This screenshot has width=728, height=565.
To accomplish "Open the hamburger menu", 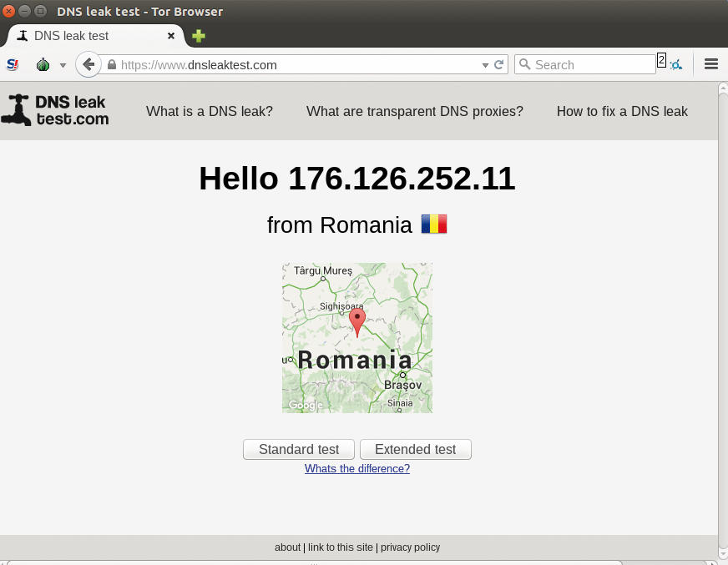I will click(x=710, y=64).
